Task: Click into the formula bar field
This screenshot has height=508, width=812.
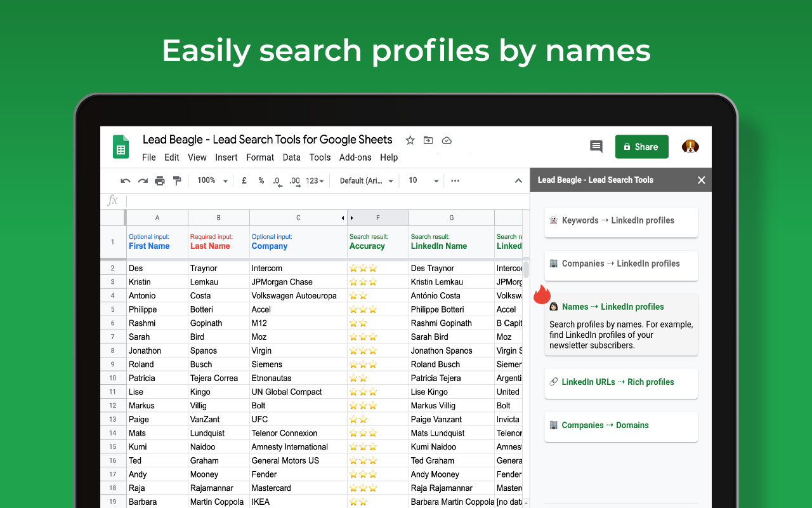Action: pos(327,201)
